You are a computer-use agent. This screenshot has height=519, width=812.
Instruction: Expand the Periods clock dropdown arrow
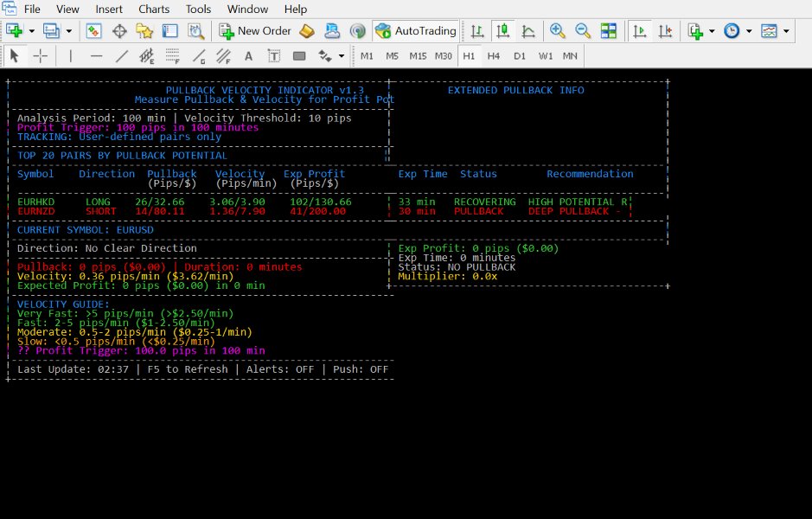[749, 31]
